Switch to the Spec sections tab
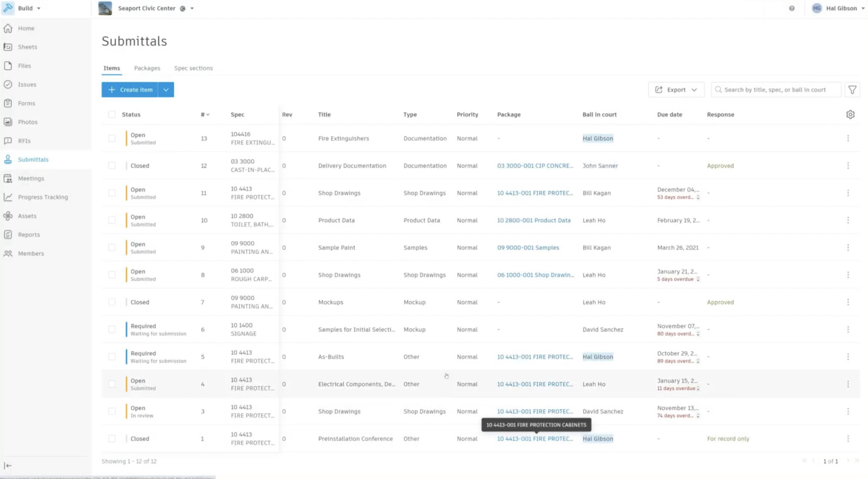 193,68
